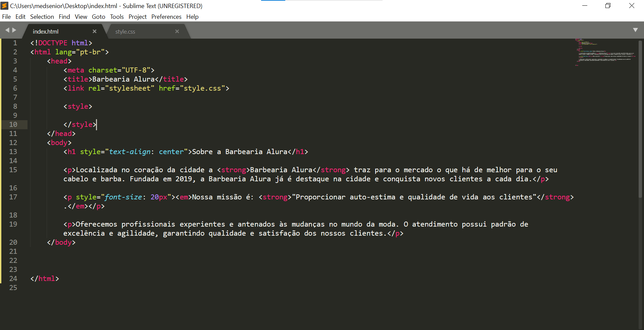The height and width of the screenshot is (330, 644).
Task: Click line number 1 in the gutter
Action: point(15,43)
